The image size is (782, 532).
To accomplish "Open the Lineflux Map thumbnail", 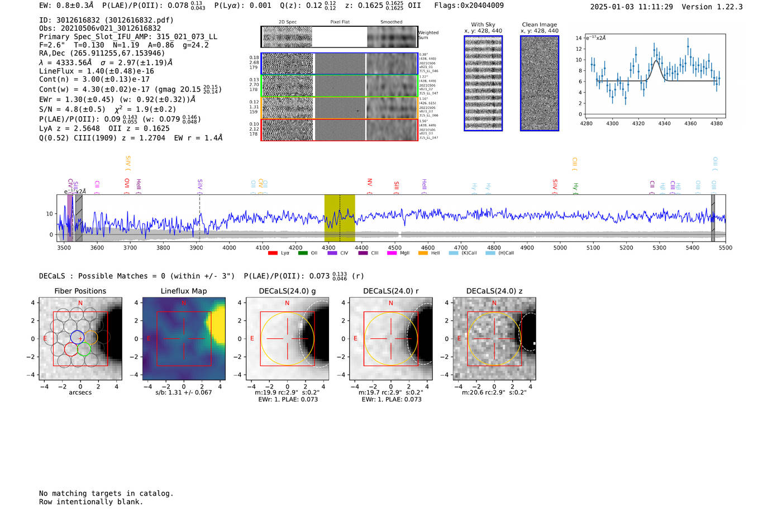I will [x=184, y=338].
